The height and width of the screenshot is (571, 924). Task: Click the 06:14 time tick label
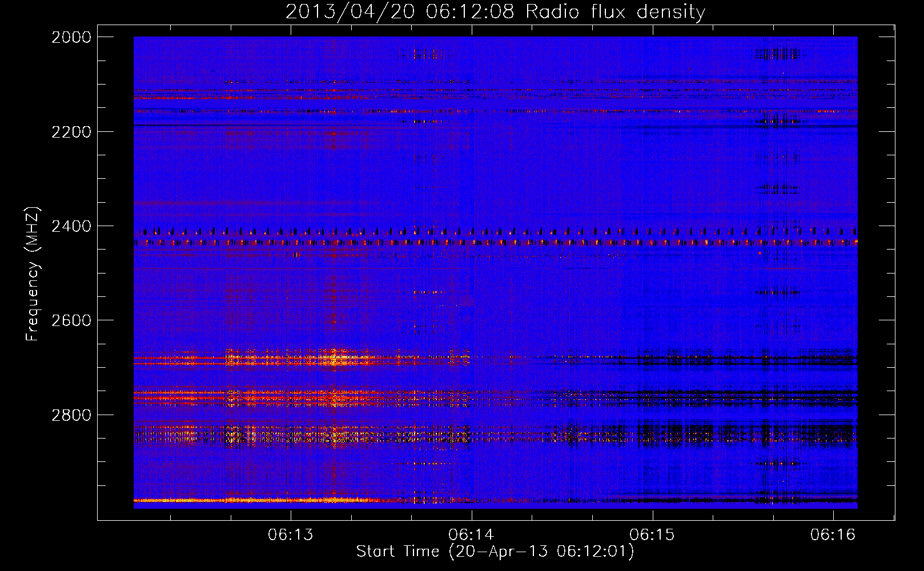pos(471,534)
